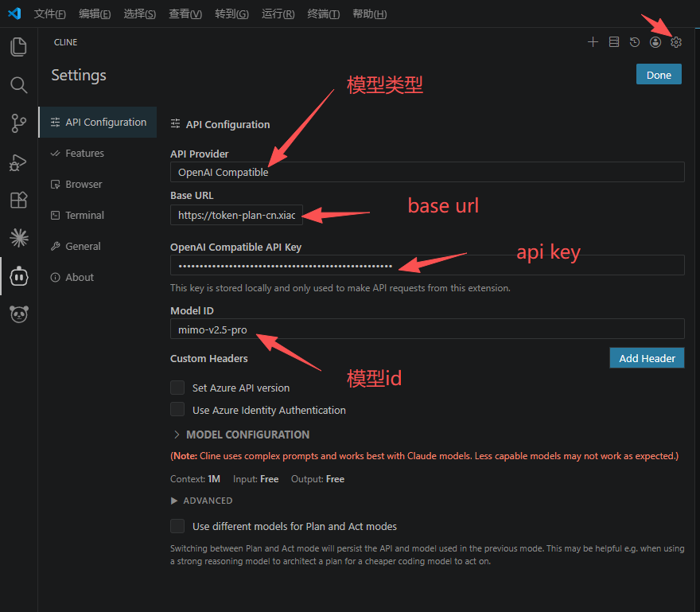Image resolution: width=700 pixels, height=612 pixels.
Task: Start a new task with plus icon
Action: 593,42
